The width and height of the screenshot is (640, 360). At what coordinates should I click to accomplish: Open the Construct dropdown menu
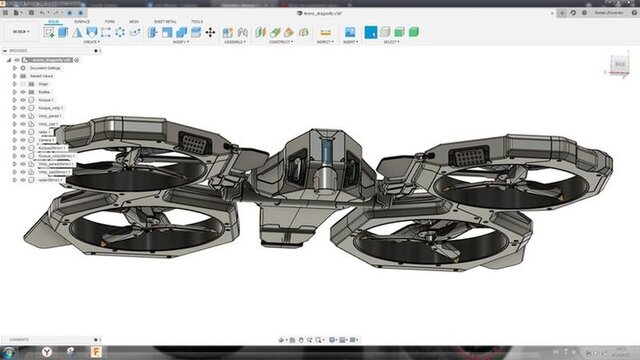click(281, 42)
